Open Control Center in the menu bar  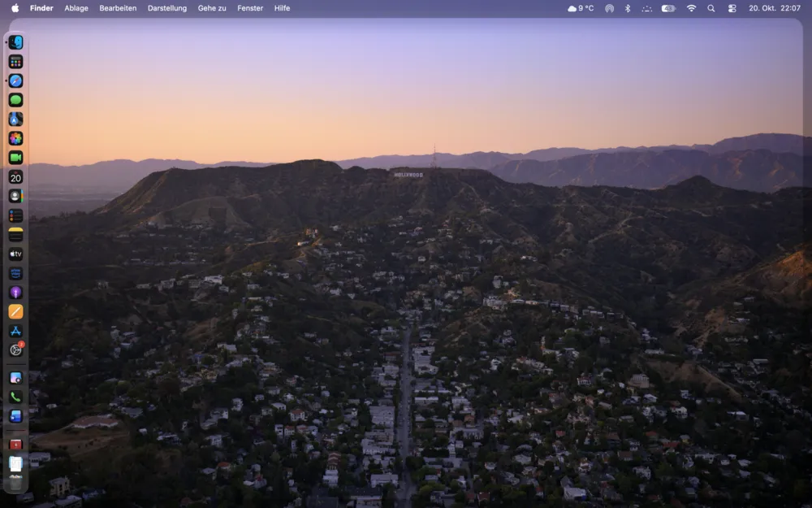tap(732, 8)
